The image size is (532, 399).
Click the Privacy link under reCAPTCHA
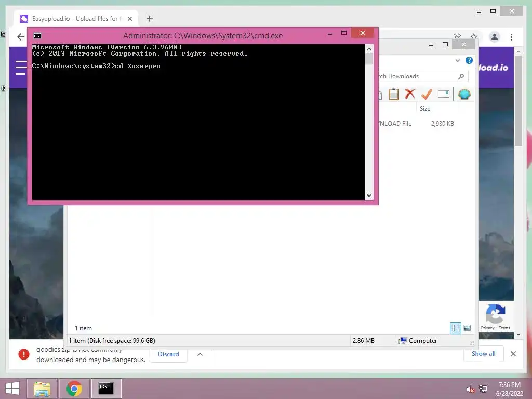[487, 328]
